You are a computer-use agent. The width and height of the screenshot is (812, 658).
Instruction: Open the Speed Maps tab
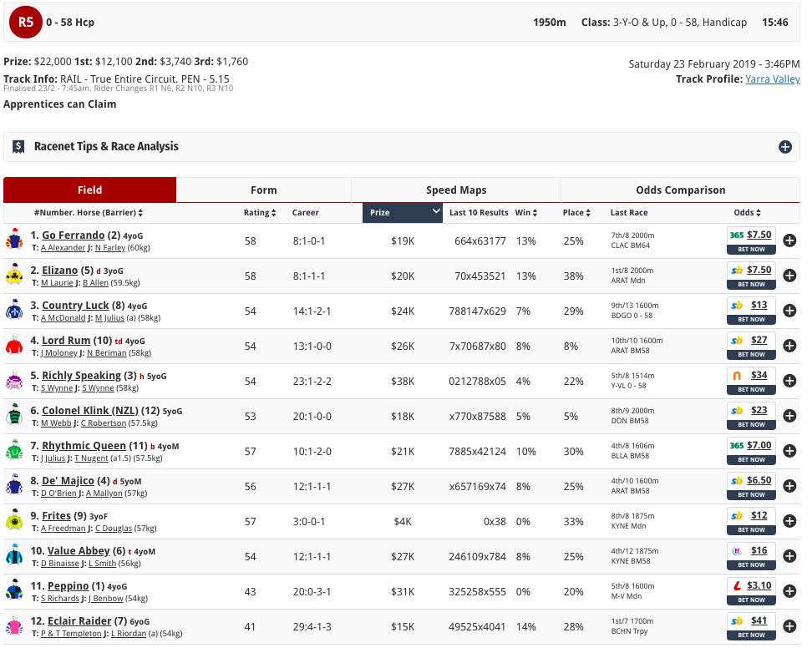[456, 190]
